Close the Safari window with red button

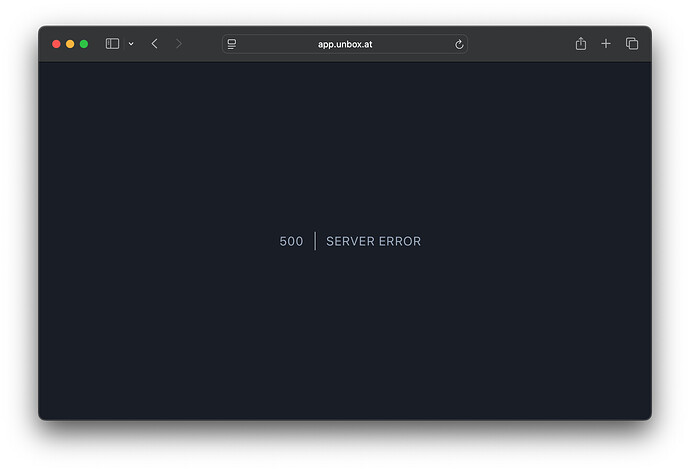pyautogui.click(x=56, y=44)
